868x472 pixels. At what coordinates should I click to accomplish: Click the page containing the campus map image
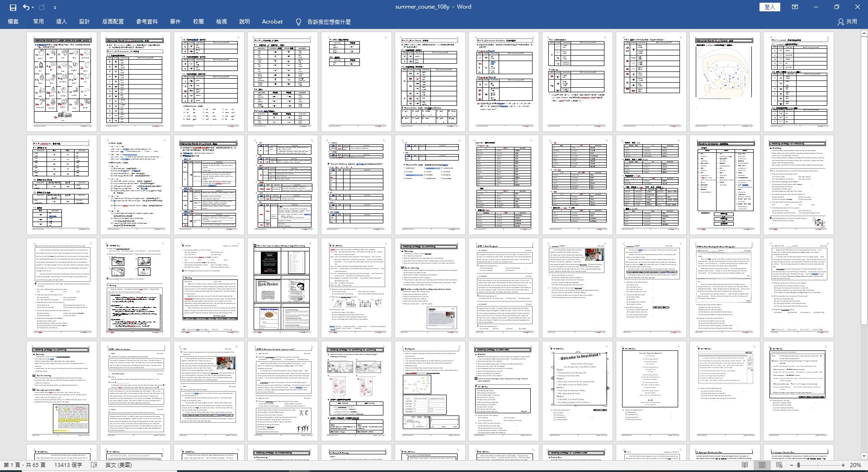(725, 82)
